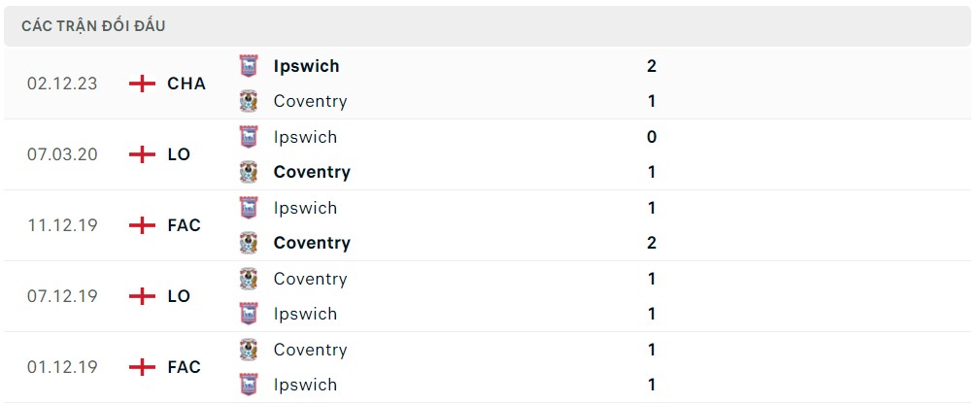The image size is (980, 404).
Task: Click Ipswich score 0 in 07.03.20 match
Action: pos(652,137)
